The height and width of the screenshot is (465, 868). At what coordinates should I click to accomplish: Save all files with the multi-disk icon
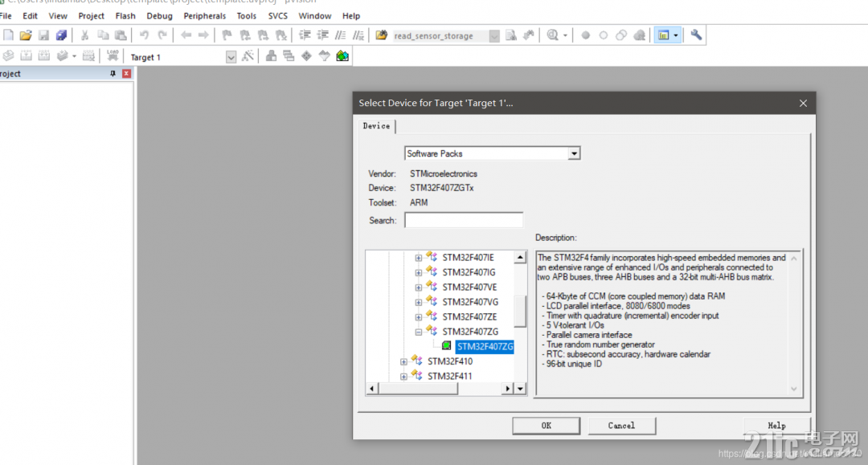61,35
